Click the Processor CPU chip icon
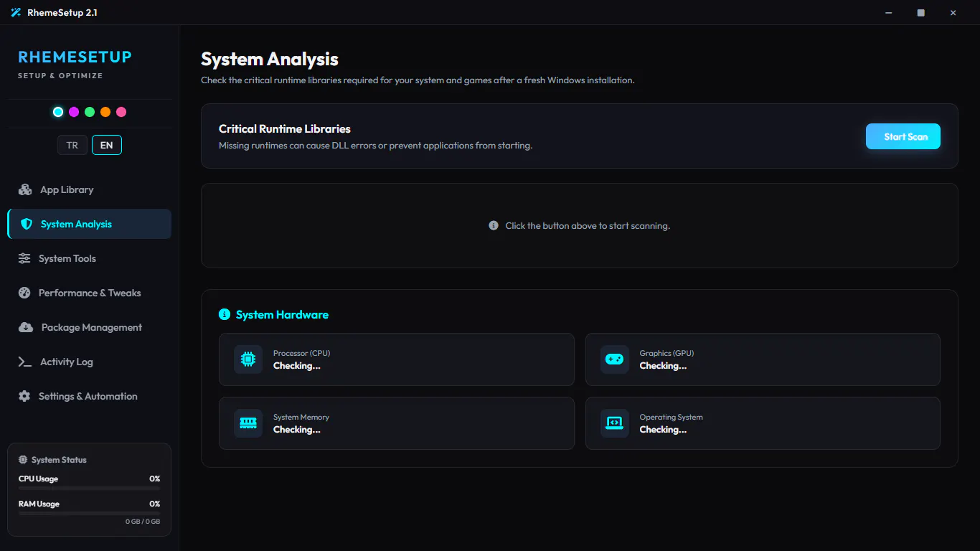The image size is (980, 551). coord(248,359)
